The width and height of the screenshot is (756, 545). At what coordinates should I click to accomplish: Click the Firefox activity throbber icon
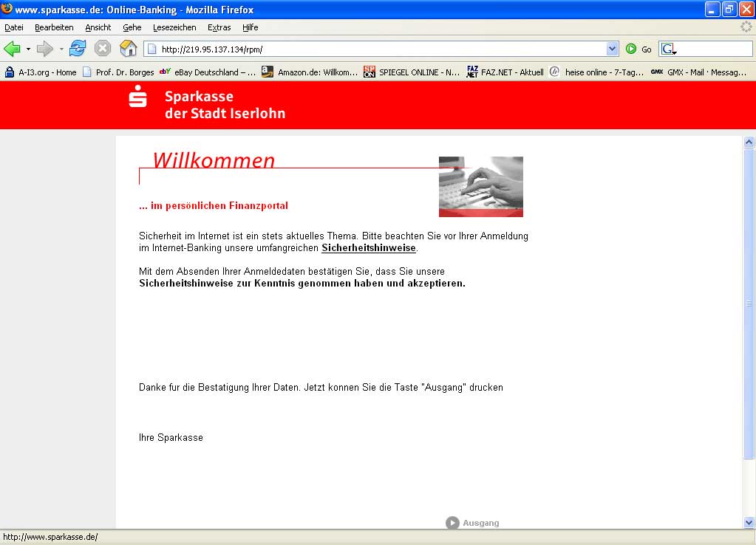click(x=746, y=27)
